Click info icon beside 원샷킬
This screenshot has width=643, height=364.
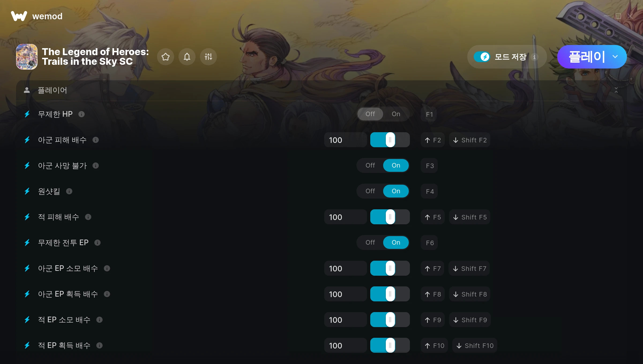click(x=69, y=191)
